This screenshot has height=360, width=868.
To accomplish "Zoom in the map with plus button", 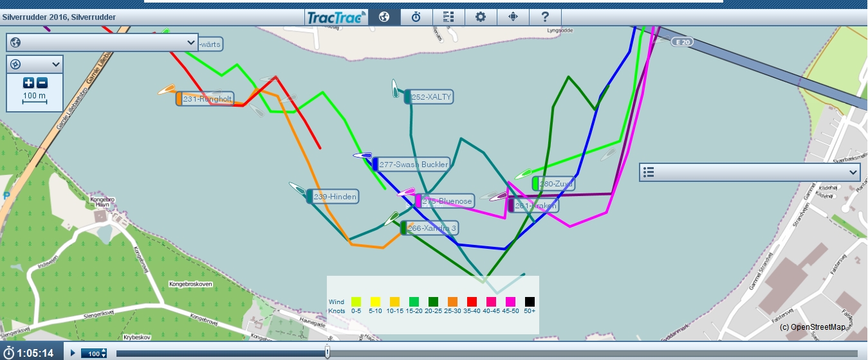I will [28, 82].
